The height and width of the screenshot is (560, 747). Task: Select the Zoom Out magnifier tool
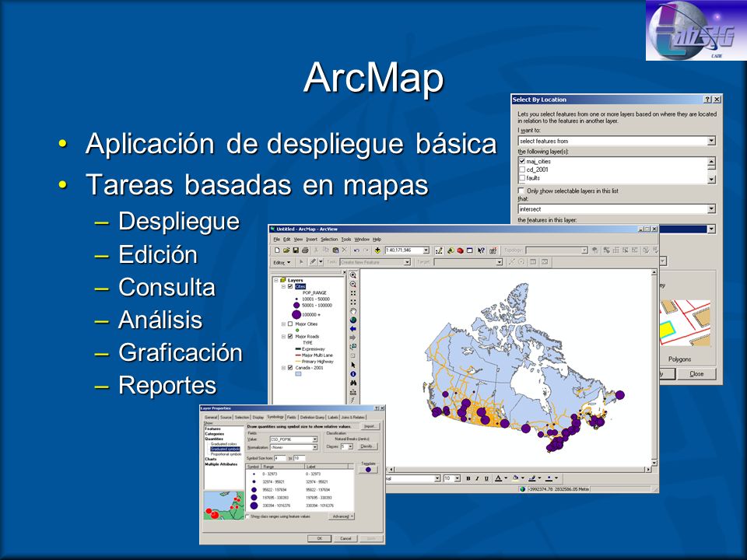(353, 284)
